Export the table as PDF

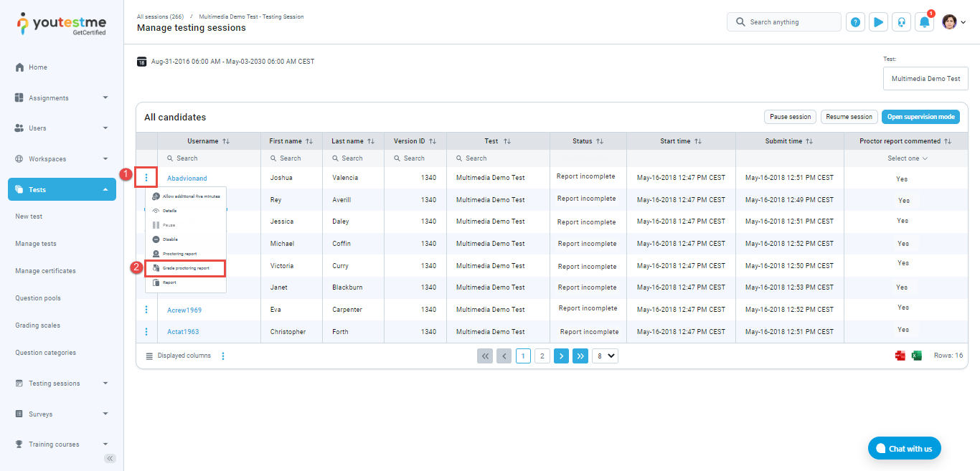[900, 356]
